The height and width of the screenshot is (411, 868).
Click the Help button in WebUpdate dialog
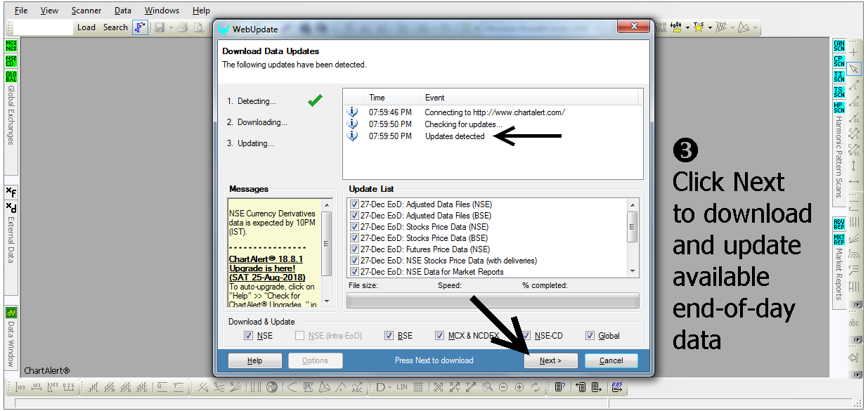(254, 360)
